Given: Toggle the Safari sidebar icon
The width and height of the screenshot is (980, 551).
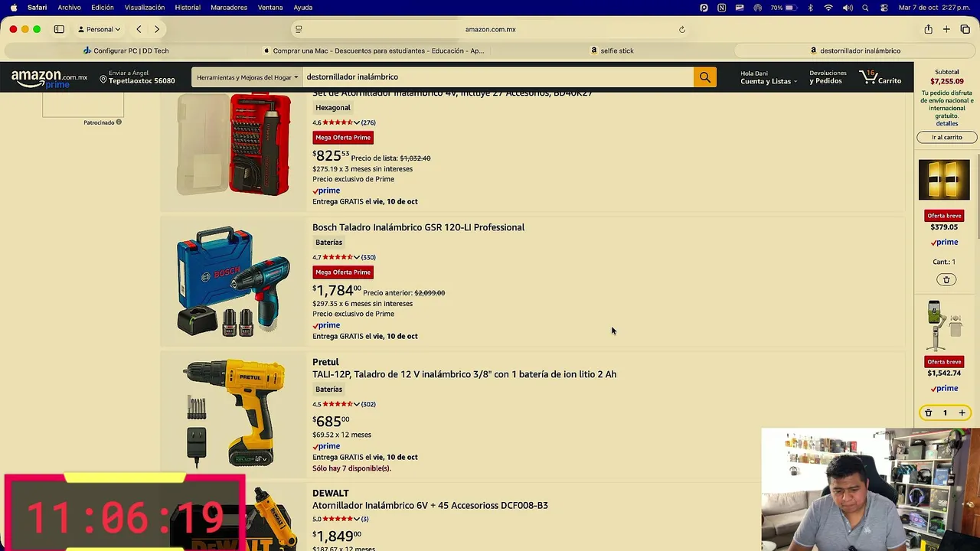Looking at the screenshot, I should point(59,29).
